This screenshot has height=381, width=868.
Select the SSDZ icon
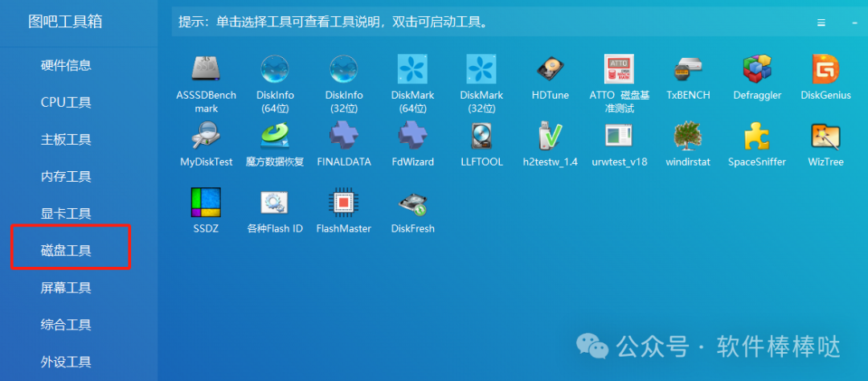click(206, 203)
